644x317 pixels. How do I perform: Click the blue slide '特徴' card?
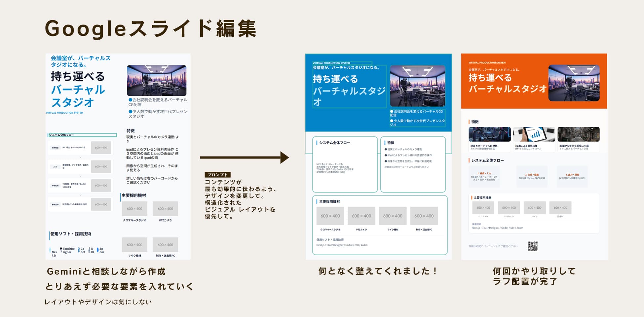point(413,164)
